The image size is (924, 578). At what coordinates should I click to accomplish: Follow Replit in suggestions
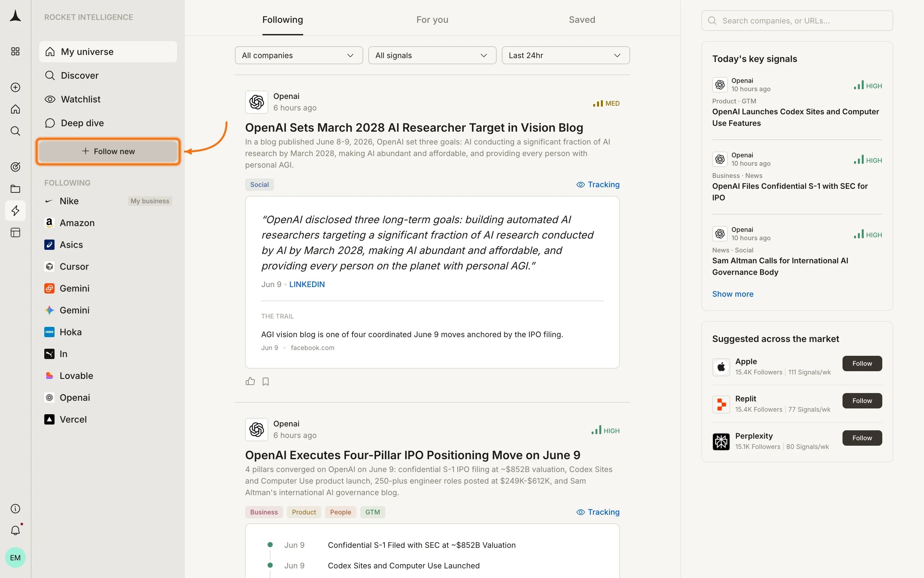click(862, 401)
